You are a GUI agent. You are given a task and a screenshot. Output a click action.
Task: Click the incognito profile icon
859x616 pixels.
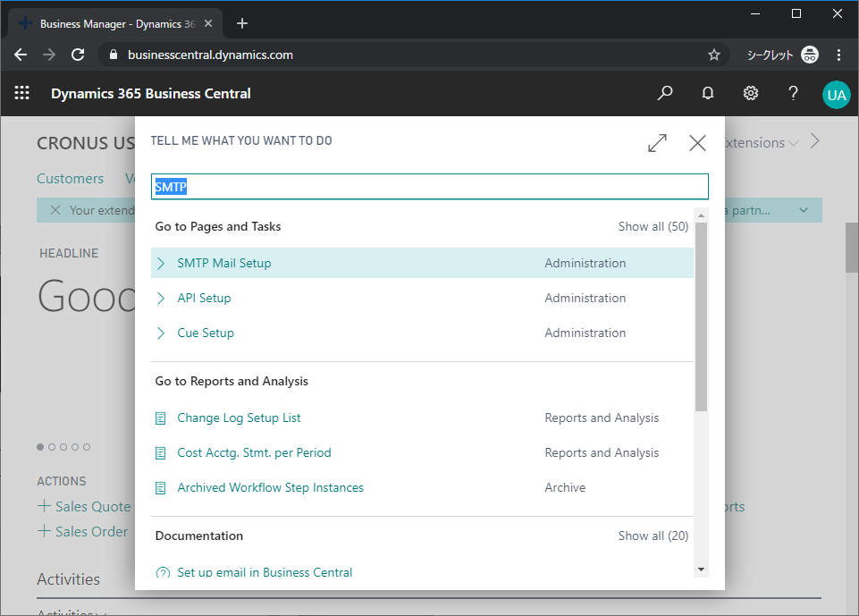[810, 55]
